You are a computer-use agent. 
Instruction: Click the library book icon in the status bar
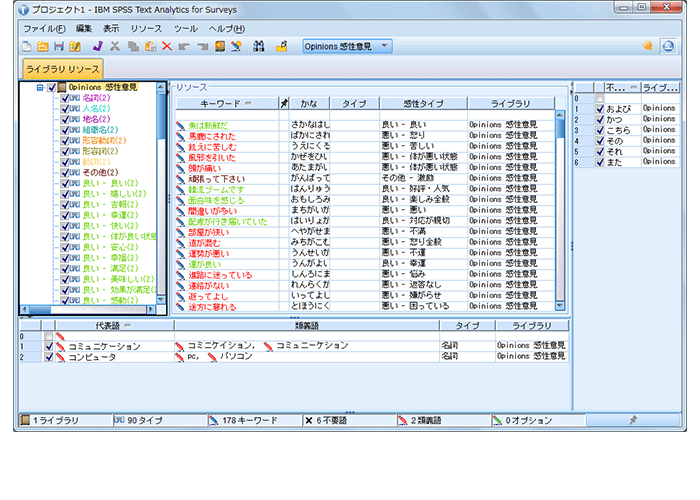click(x=26, y=420)
